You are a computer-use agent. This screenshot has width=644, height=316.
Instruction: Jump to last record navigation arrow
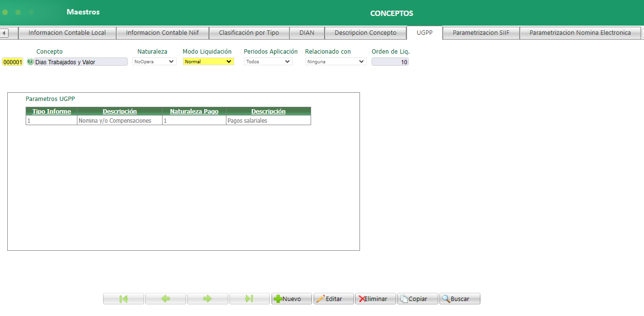pos(250,299)
